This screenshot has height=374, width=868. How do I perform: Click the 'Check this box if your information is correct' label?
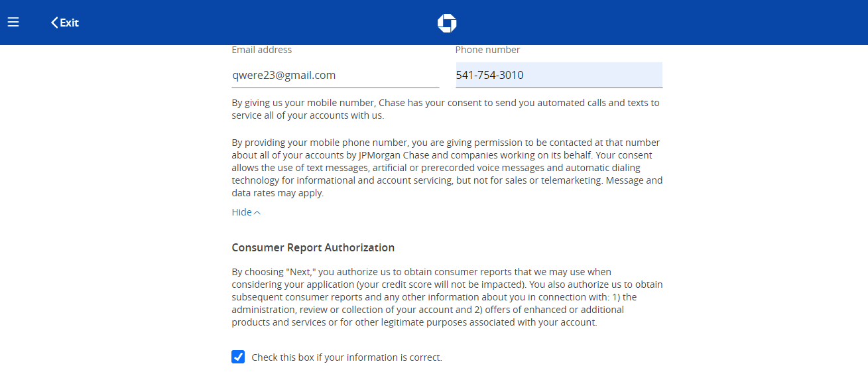[x=347, y=357]
